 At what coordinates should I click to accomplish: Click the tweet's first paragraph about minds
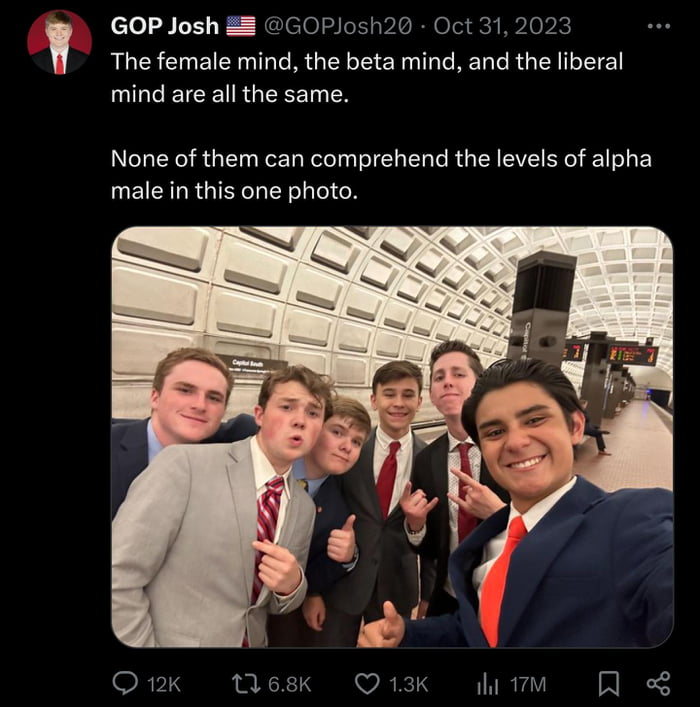tap(366, 78)
